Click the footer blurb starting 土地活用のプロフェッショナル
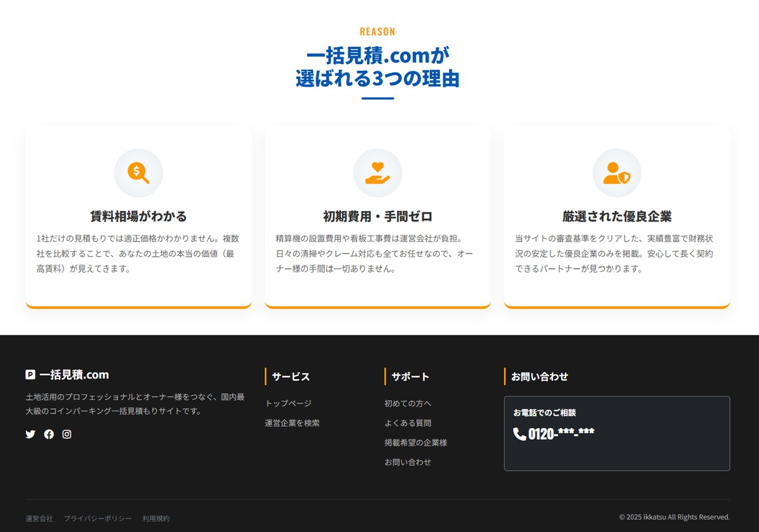759x532 pixels. [135, 404]
